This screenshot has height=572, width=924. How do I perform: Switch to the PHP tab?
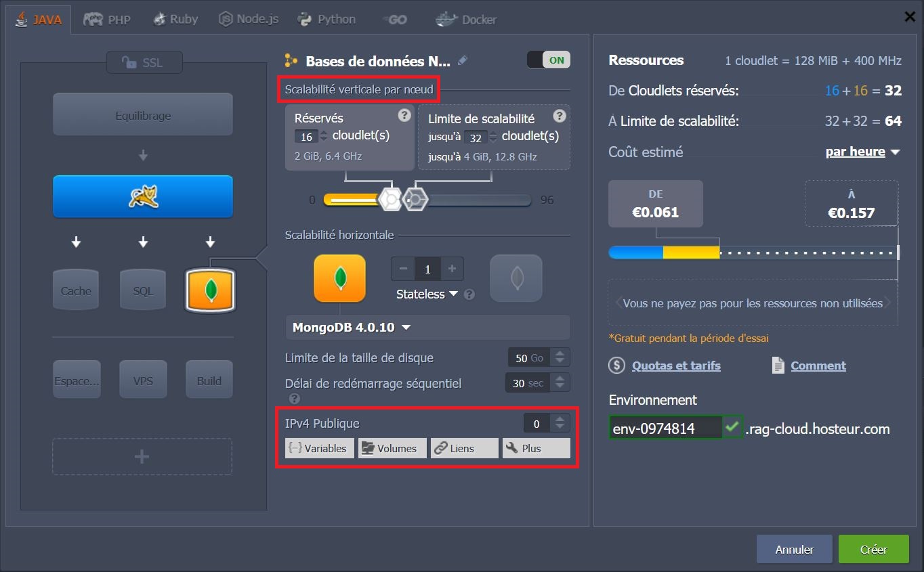[107, 19]
